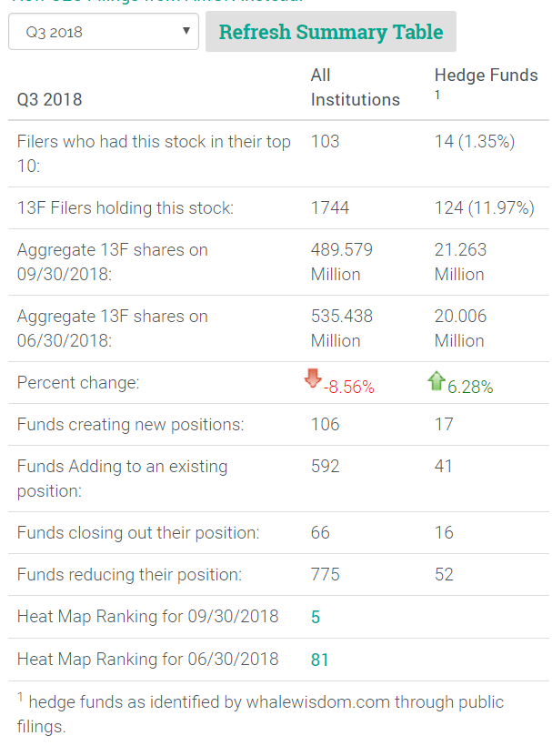Image resolution: width=552 pixels, height=756 pixels.
Task: Click 489.579 Million aggregate shares value
Action: point(342,261)
